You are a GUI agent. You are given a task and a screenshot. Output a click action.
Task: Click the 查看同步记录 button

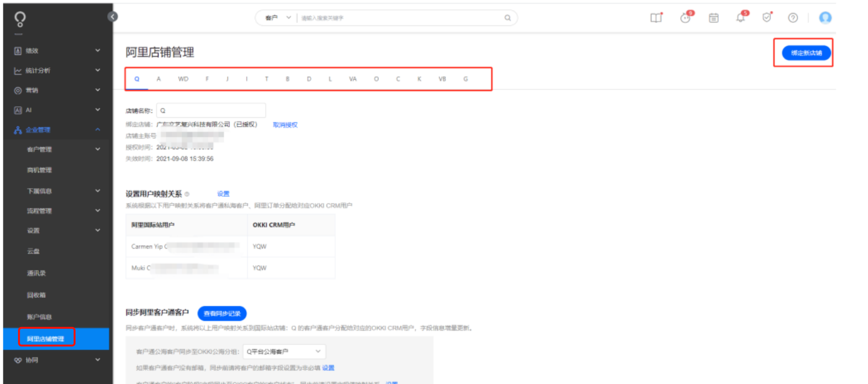point(222,313)
